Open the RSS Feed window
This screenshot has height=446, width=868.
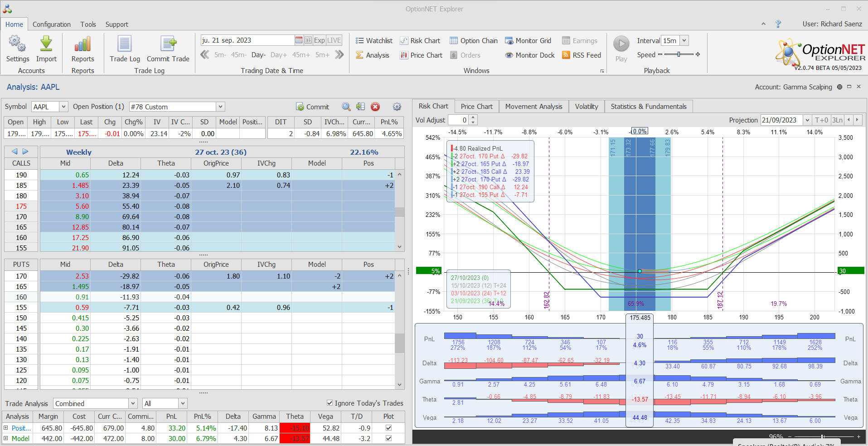582,55
